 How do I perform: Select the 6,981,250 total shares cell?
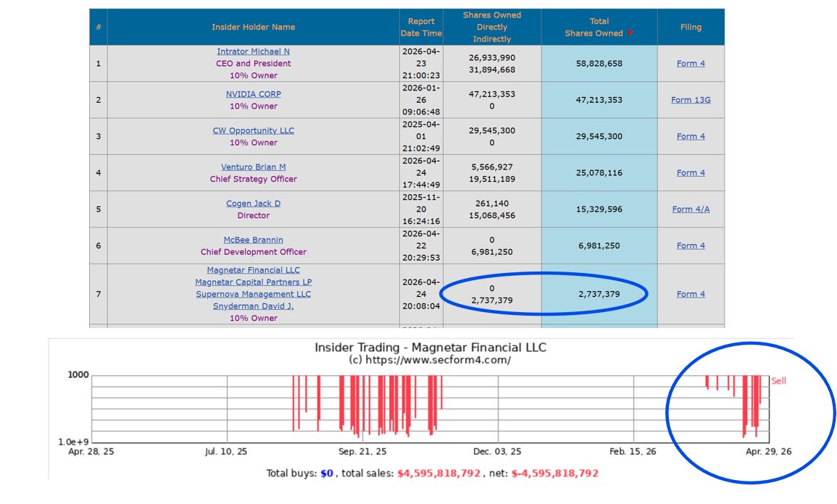click(599, 246)
